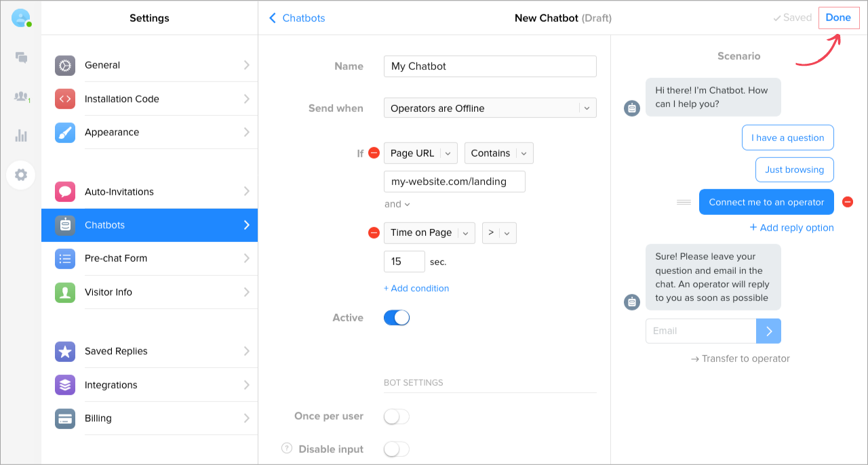Image resolution: width=868 pixels, height=465 pixels.
Task: Remove the Time on Page condition
Action: pyautogui.click(x=374, y=232)
